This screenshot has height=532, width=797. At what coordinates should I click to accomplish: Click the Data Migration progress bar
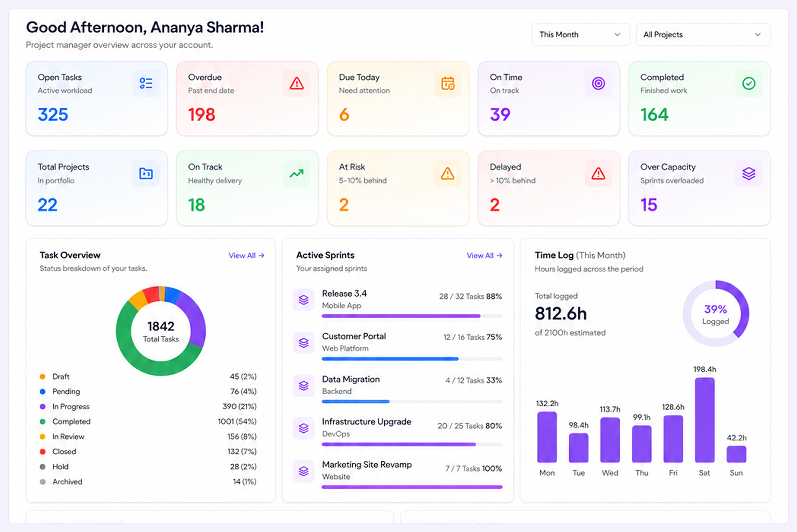tap(412, 401)
